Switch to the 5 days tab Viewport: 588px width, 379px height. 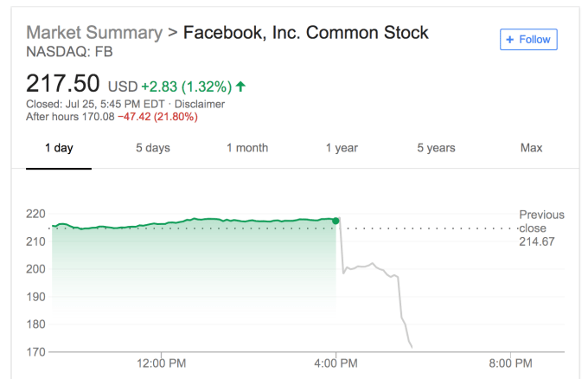[x=153, y=148]
